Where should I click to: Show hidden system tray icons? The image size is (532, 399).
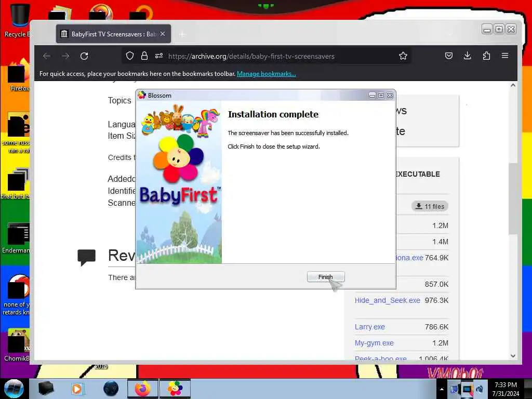(x=442, y=389)
